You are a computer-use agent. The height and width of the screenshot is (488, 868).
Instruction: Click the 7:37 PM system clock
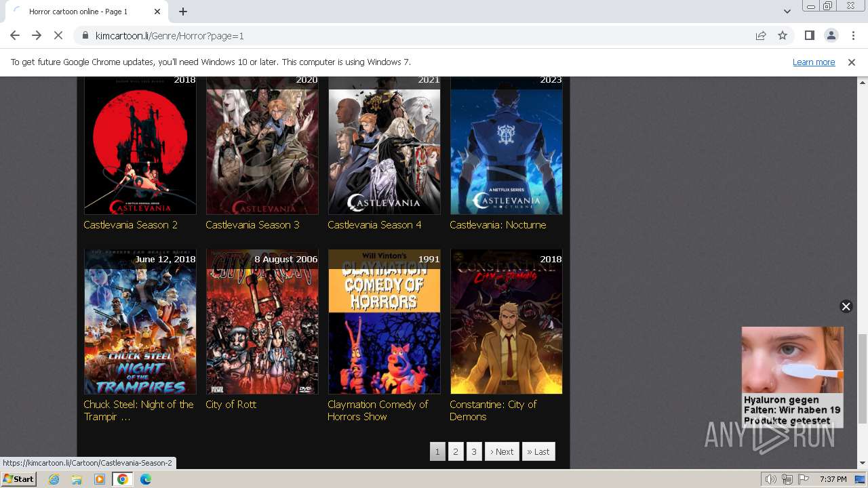pos(833,479)
